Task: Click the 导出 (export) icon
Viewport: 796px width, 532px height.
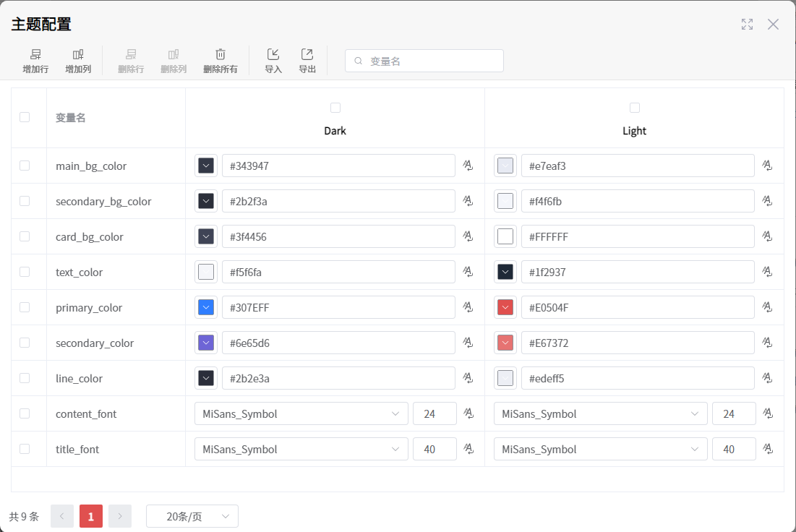Action: coord(307,55)
